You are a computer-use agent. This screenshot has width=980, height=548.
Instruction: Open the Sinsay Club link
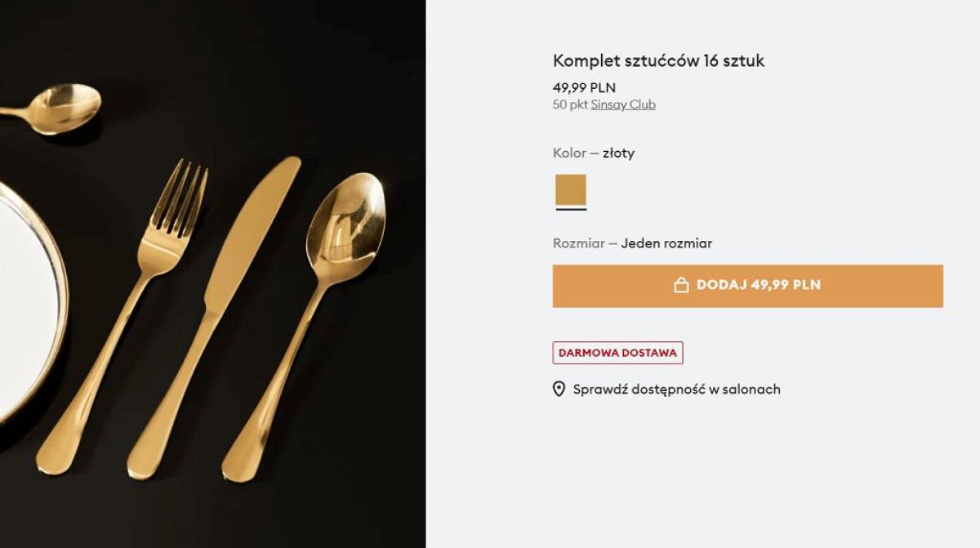(623, 105)
